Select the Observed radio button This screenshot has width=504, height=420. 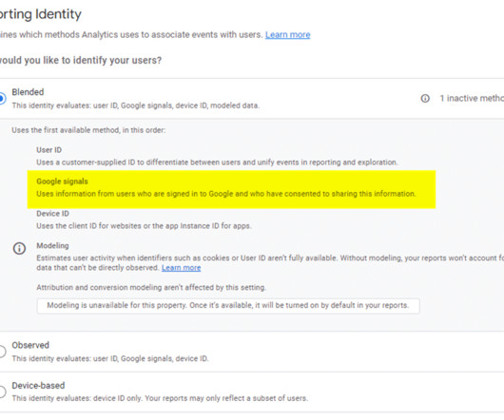[x=2, y=352]
